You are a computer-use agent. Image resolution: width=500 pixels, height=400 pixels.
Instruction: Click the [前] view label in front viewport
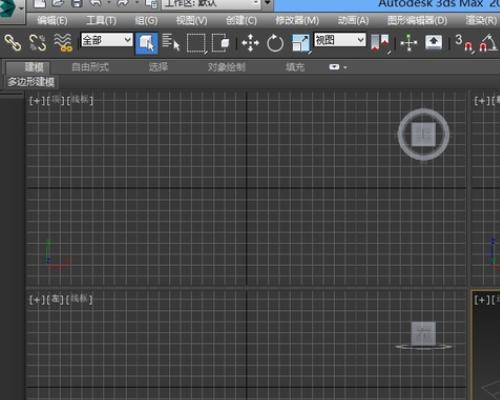(55, 300)
